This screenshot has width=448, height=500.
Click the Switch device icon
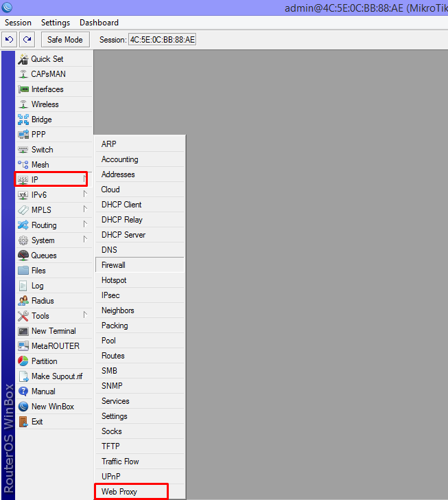click(x=23, y=150)
